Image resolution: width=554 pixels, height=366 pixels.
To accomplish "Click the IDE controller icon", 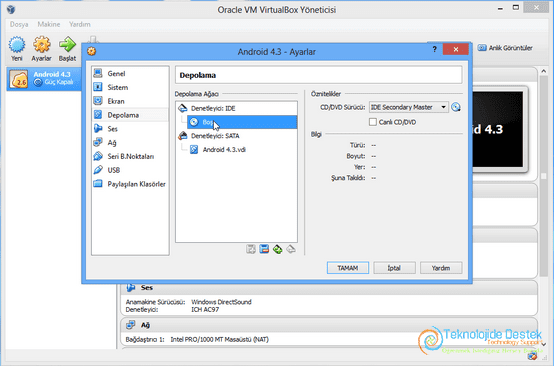I will (183, 108).
